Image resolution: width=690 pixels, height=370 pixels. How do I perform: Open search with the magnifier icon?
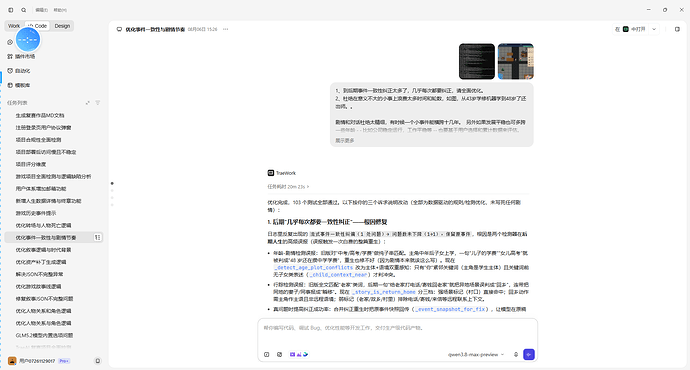pyautogui.click(x=24, y=10)
